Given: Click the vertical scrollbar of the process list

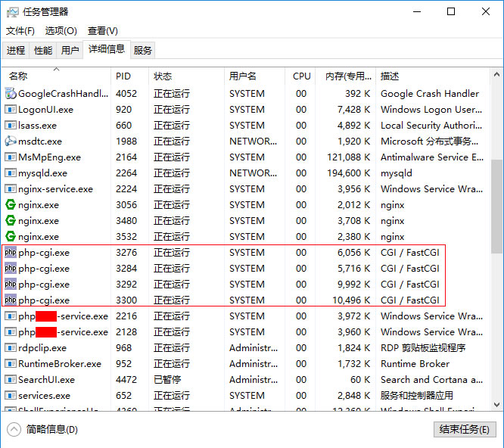Looking at the screenshot, I should click(x=496, y=204).
